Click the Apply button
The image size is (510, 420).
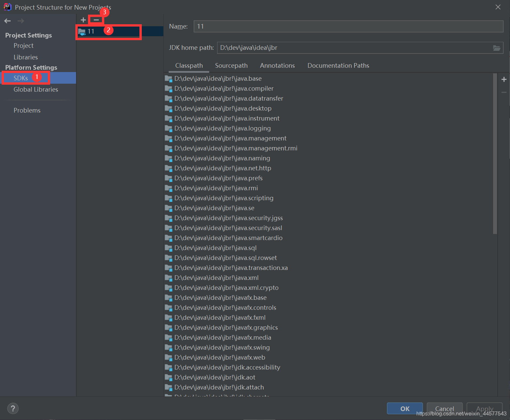pos(484,409)
